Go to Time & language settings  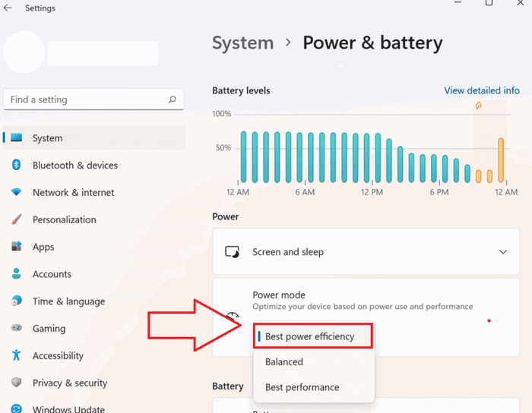[x=94, y=301]
